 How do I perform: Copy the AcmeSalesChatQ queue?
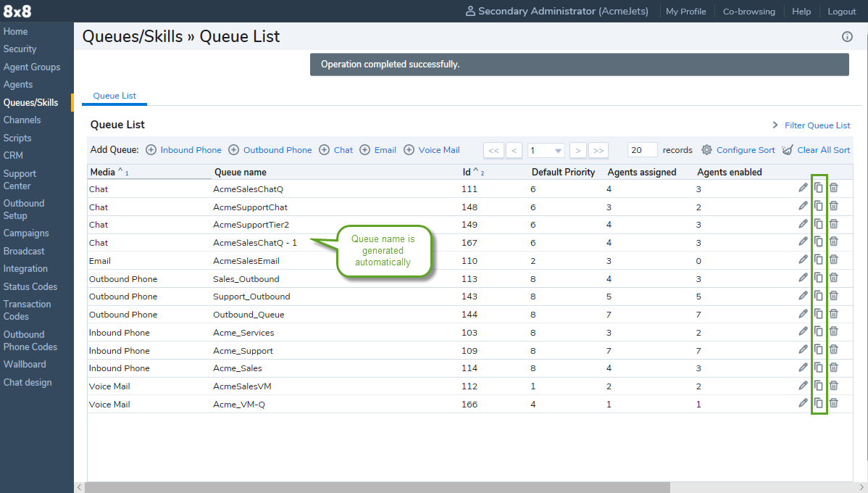point(818,188)
